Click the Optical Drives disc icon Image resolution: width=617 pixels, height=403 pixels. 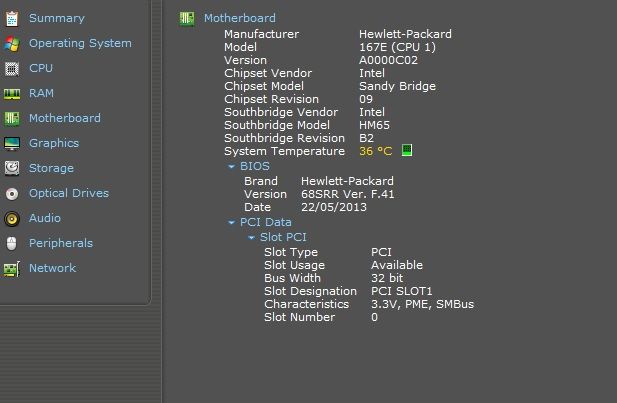12,193
